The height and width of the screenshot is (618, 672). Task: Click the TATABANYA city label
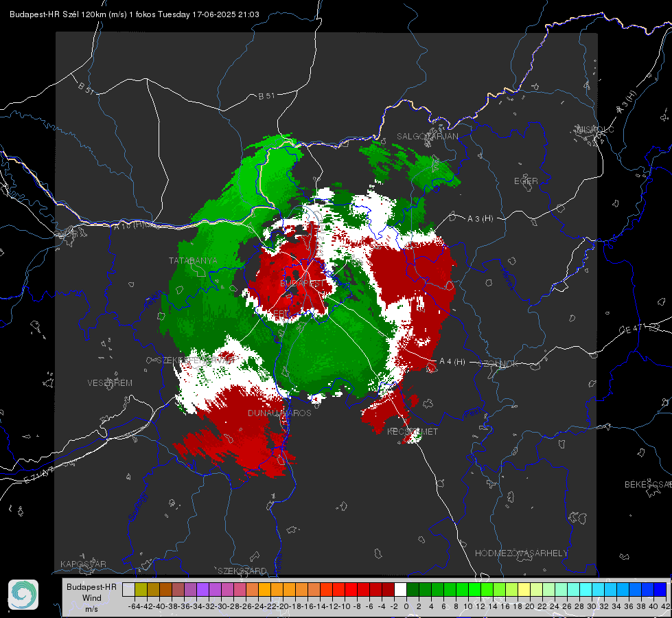pyautogui.click(x=193, y=260)
